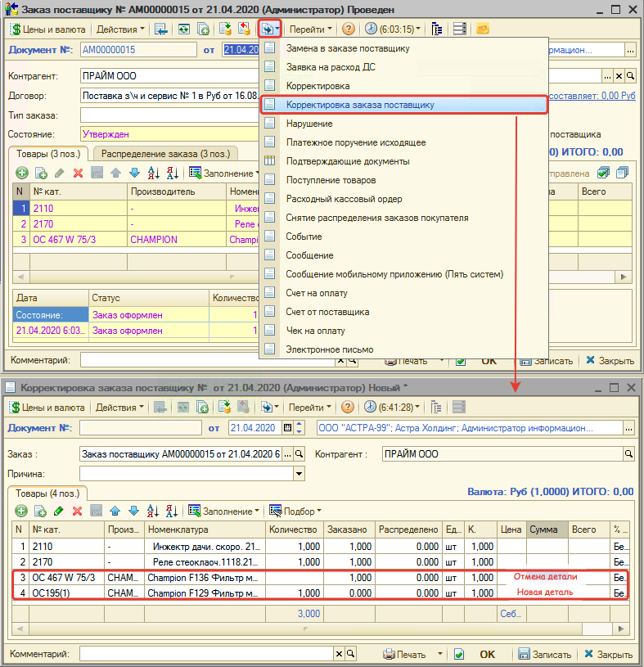Click the 'Контрагент' field with ПРАЙМ ООО

pos(169,76)
